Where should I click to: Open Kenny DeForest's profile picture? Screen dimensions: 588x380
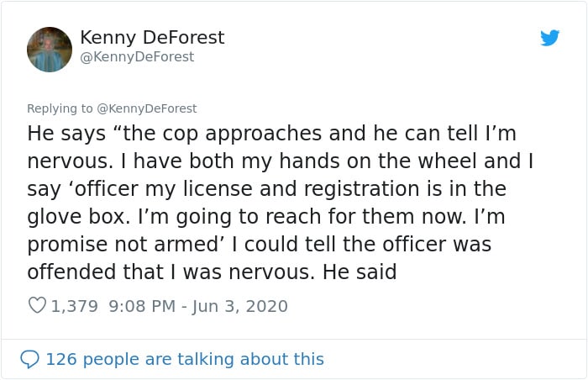(50, 50)
